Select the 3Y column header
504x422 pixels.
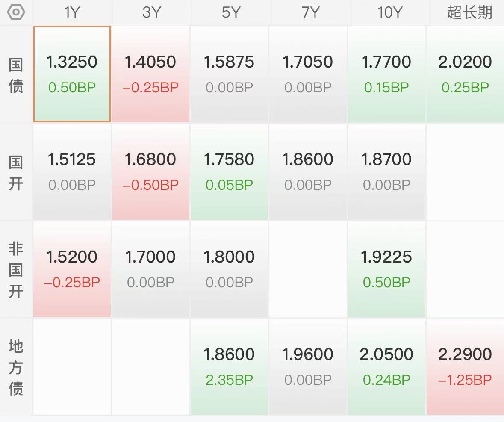click(x=151, y=12)
